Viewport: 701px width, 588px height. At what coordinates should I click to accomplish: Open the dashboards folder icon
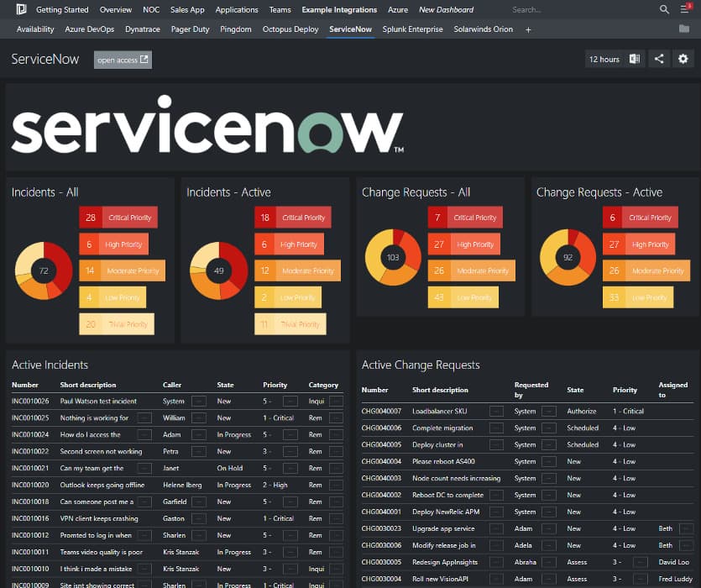pyautogui.click(x=685, y=29)
